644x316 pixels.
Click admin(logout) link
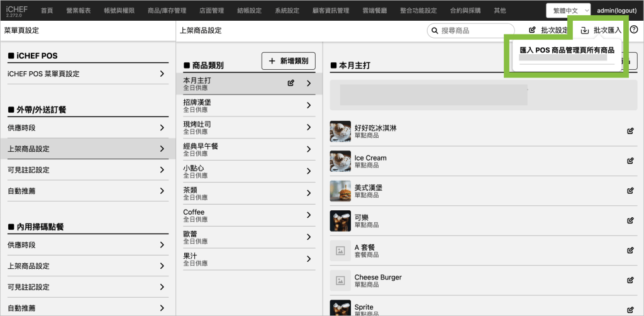click(617, 11)
